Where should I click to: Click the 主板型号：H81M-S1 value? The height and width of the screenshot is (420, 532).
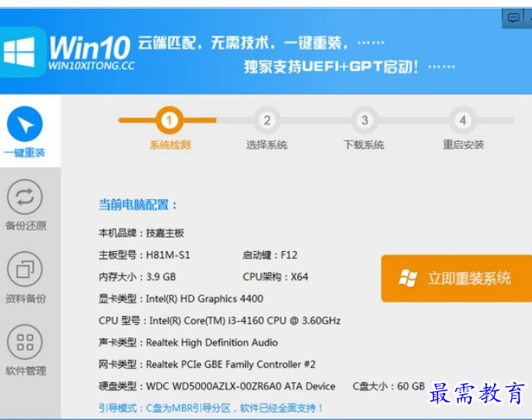point(144,255)
